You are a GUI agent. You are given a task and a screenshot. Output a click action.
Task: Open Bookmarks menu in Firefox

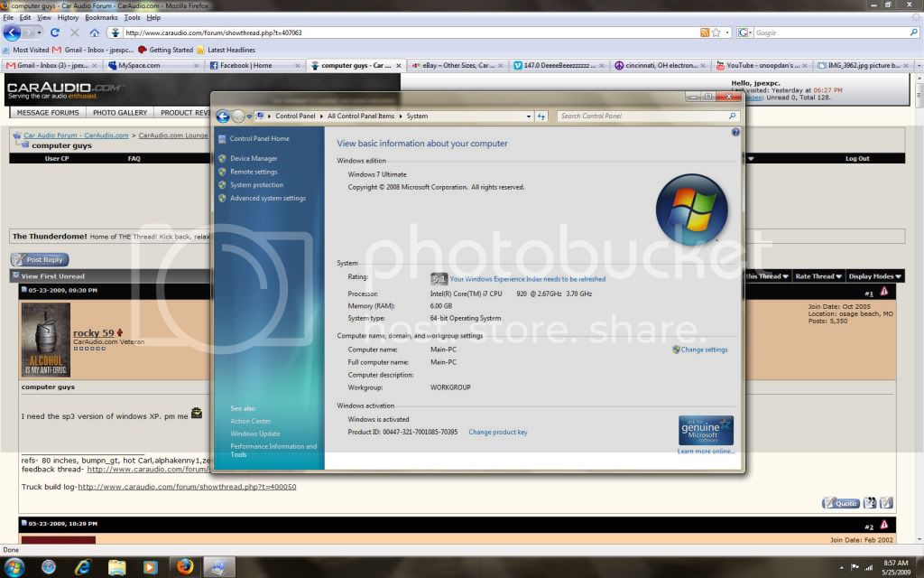101,18
